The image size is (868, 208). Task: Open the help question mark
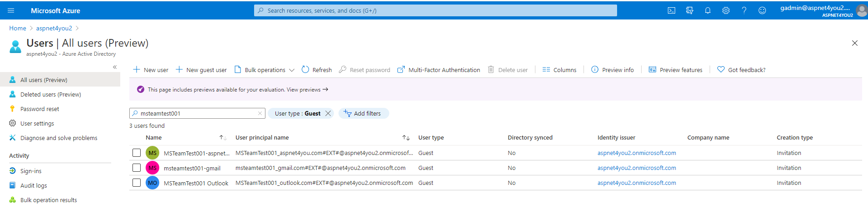pyautogui.click(x=744, y=10)
